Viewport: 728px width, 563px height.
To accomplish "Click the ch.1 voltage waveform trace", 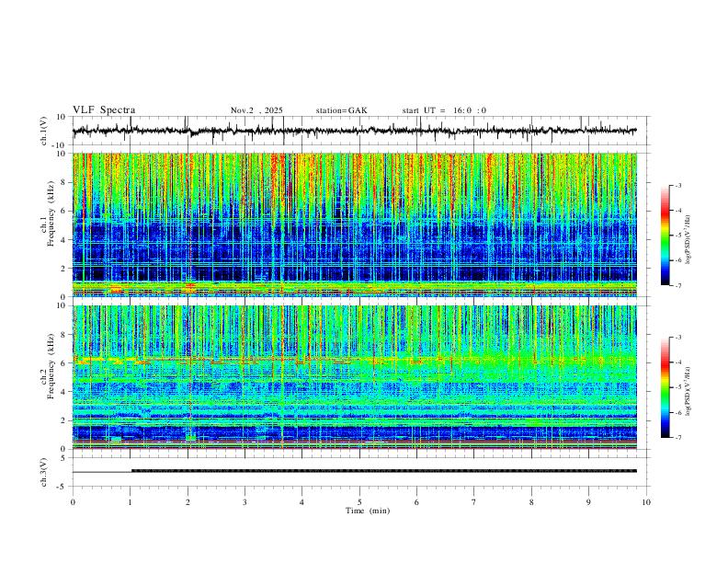I will click(x=355, y=131).
